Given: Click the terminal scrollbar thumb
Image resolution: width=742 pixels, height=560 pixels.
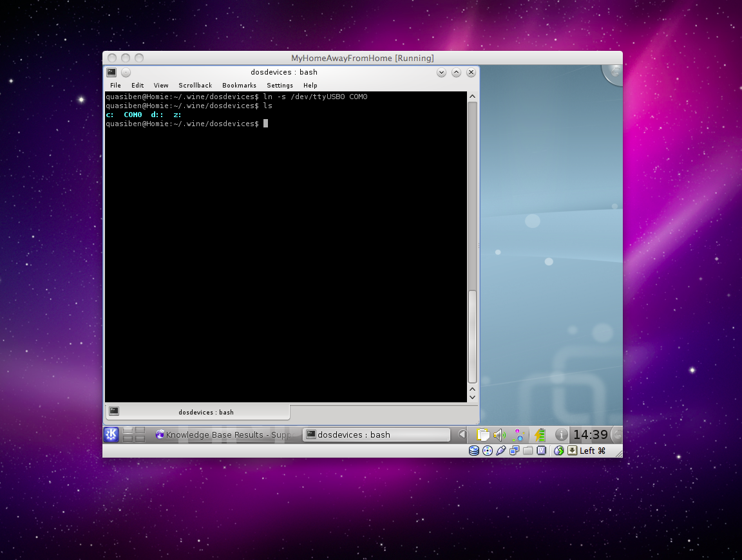Looking at the screenshot, I should click(x=472, y=337).
